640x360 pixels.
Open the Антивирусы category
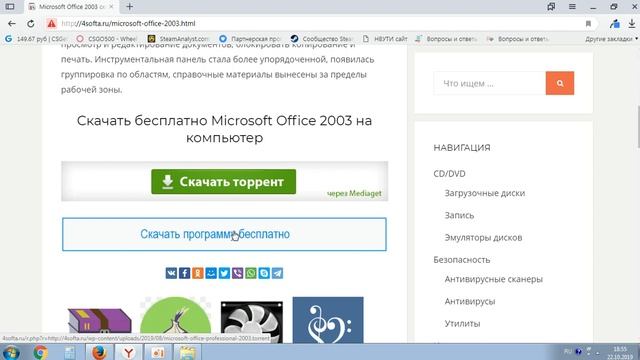(470, 301)
